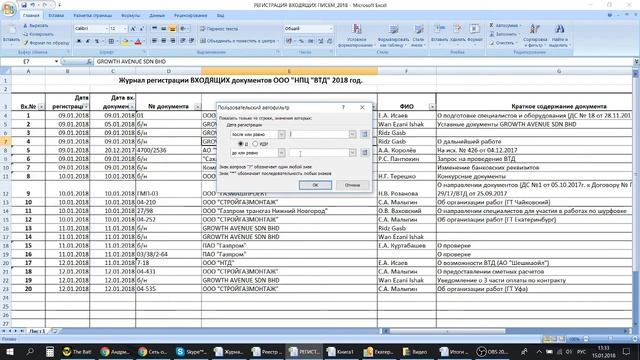Screen dimensions: 640x360
Task: Click Автосумма in editing group
Action: (x=505, y=25)
